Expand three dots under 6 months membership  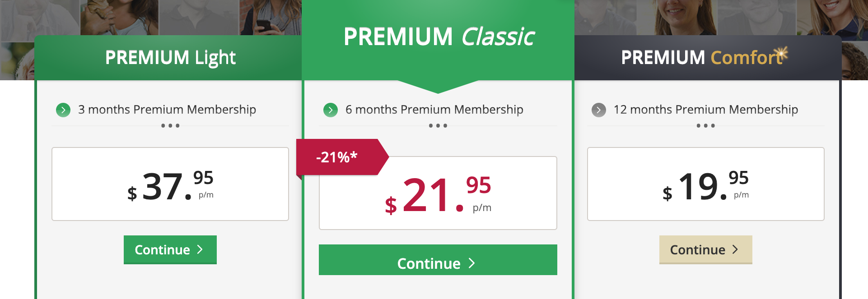coord(438,126)
